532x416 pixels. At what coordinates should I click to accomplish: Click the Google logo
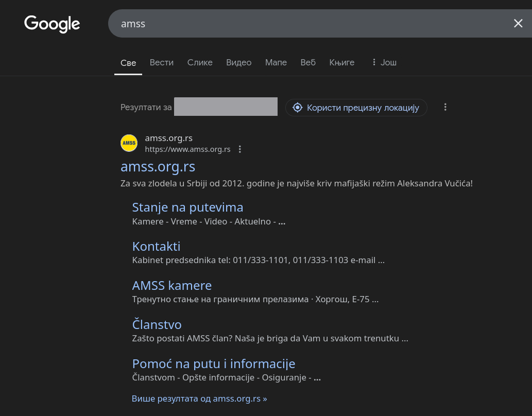click(52, 24)
